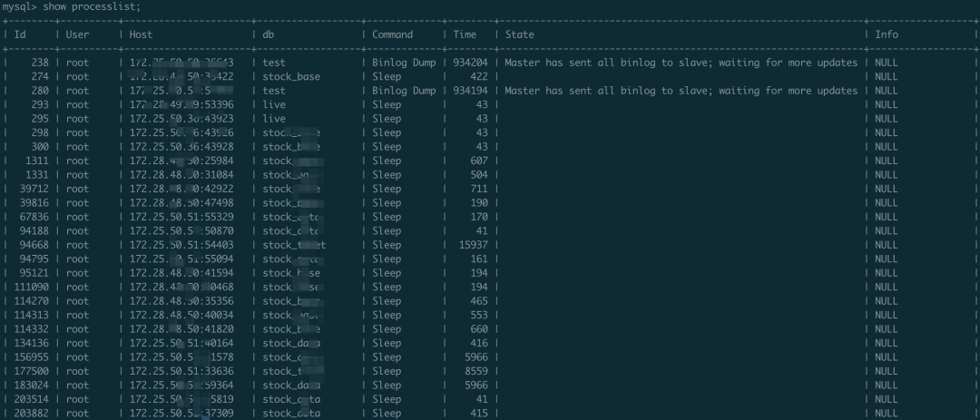
Task: Click the User column header
Action: (78, 34)
